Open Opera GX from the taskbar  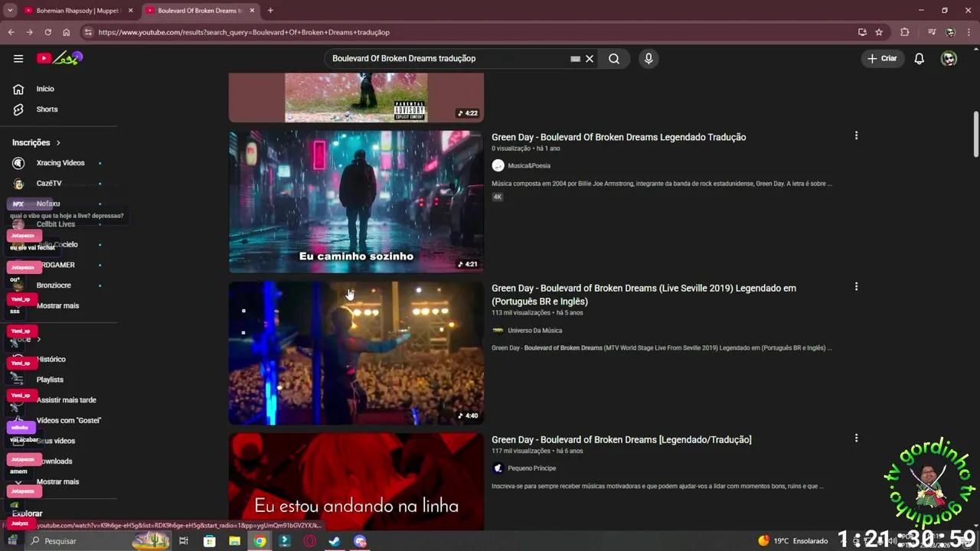point(310,541)
